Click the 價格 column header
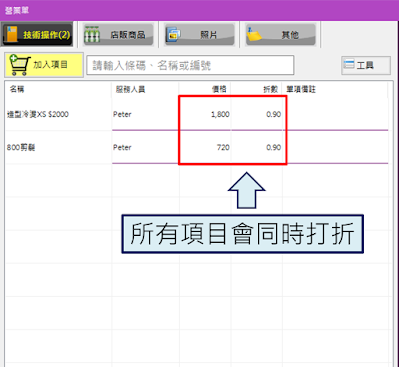This screenshot has width=399, height=367. point(219,89)
